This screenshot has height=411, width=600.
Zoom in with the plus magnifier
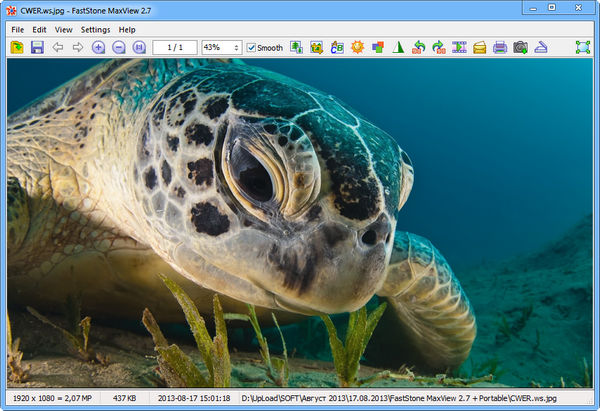click(98, 47)
